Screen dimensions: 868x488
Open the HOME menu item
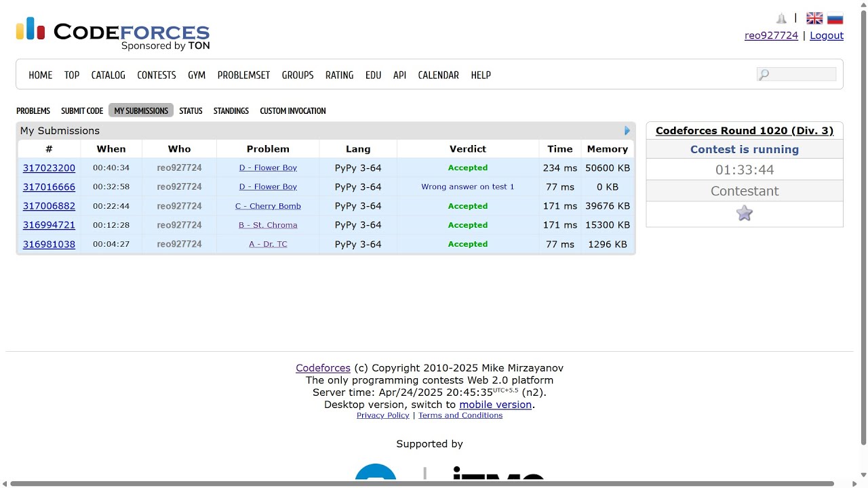[41, 75]
